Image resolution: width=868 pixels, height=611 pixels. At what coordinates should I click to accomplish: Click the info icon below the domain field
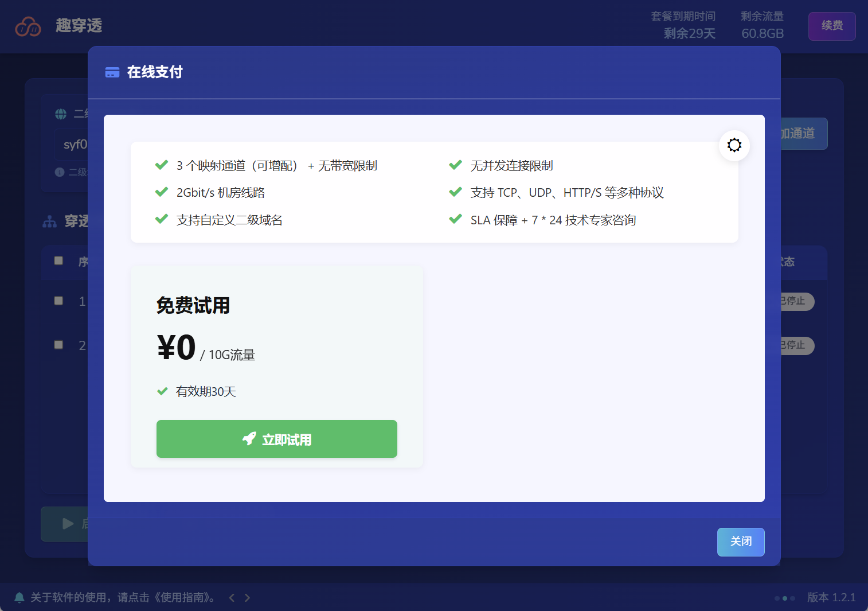[60, 172]
